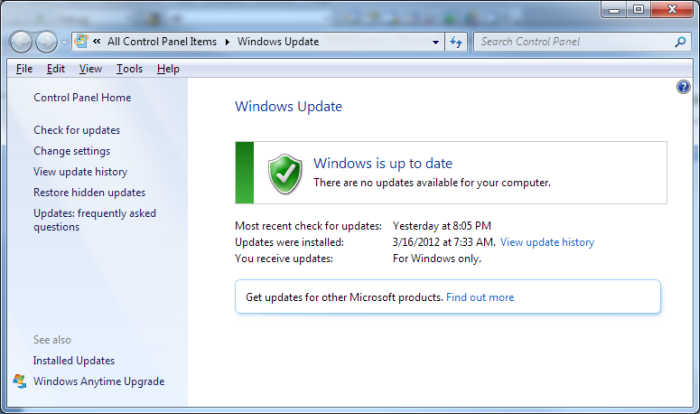Viewport: 700px width, 414px height.
Task: Expand arrow after All Control Panel Items
Action: tap(227, 42)
